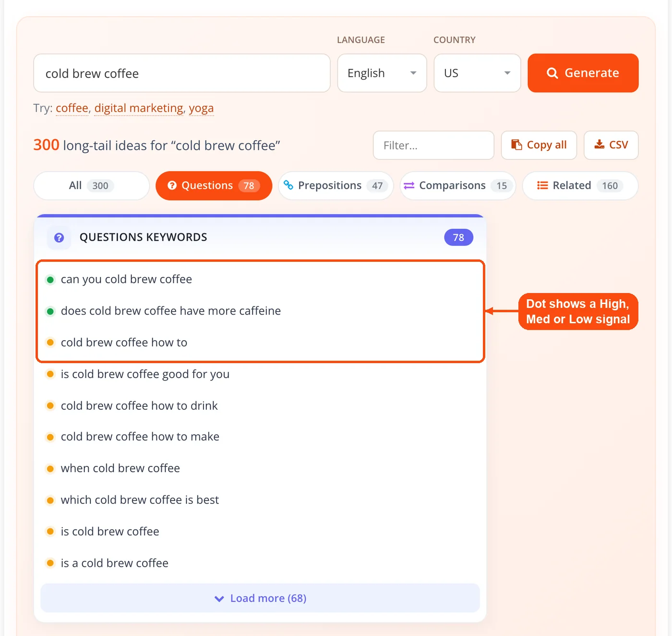Click the 78 count badge in Questions Keywords header

459,237
